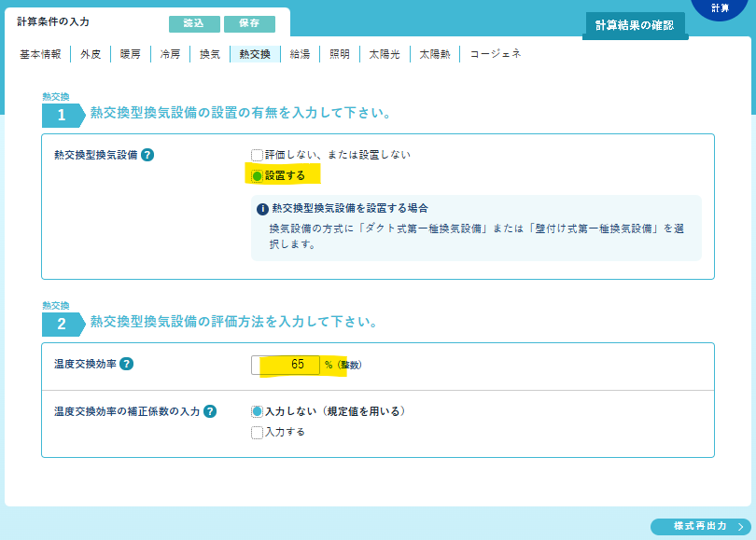Click the round 計算 button
This screenshot has width=756, height=540.
720,7
